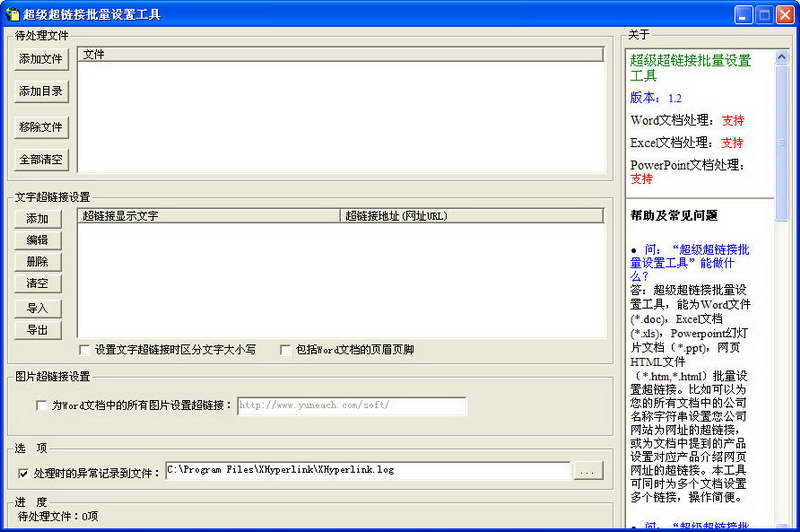
Task: Uncheck 处理时的异常记录到文件 option
Action: [x=23, y=473]
